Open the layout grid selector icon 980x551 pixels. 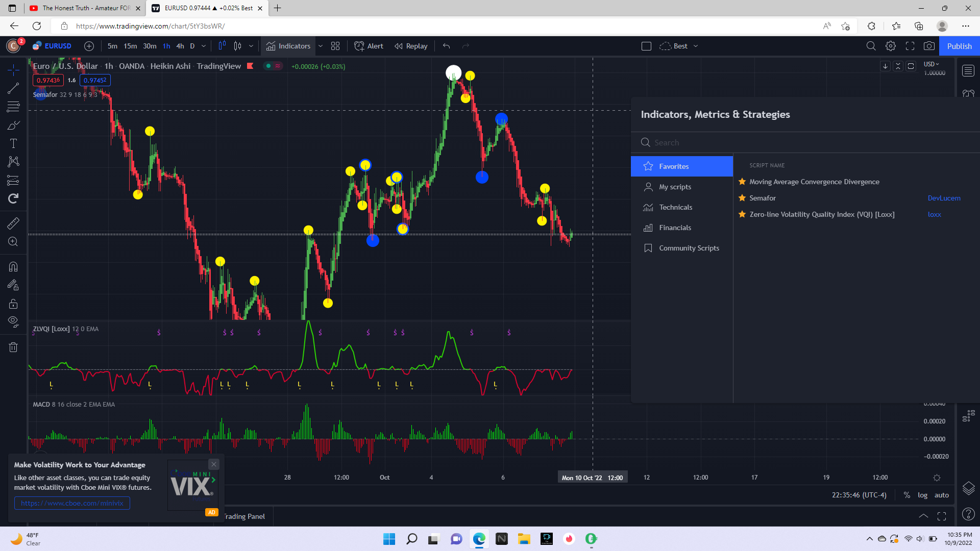click(335, 46)
